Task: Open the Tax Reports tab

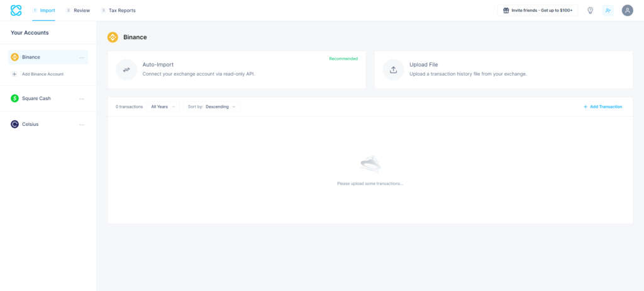Action: tap(118, 10)
